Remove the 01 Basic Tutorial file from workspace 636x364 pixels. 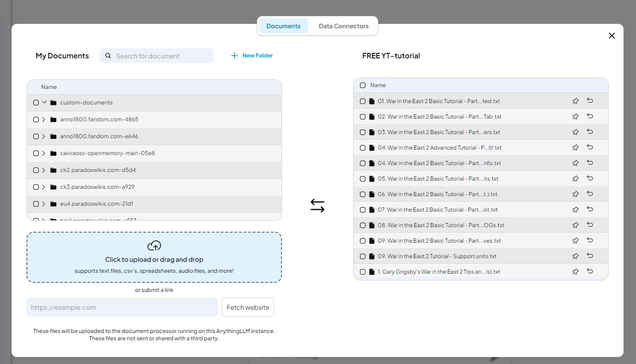tap(590, 101)
